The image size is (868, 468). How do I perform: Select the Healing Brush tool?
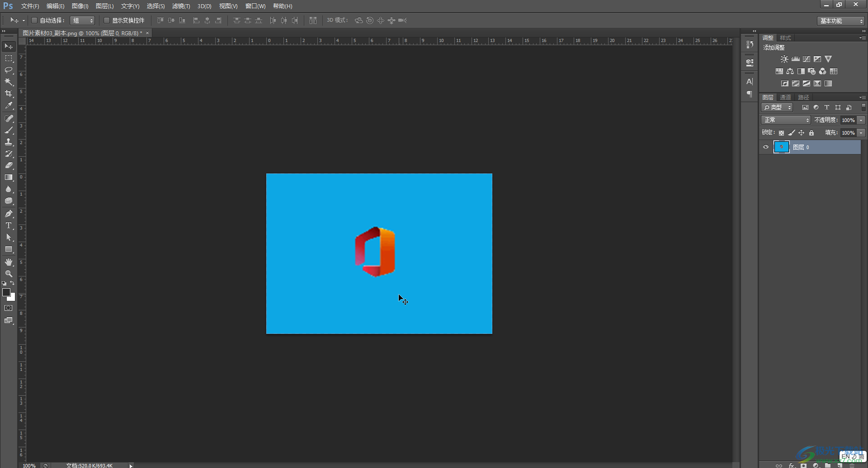point(9,118)
